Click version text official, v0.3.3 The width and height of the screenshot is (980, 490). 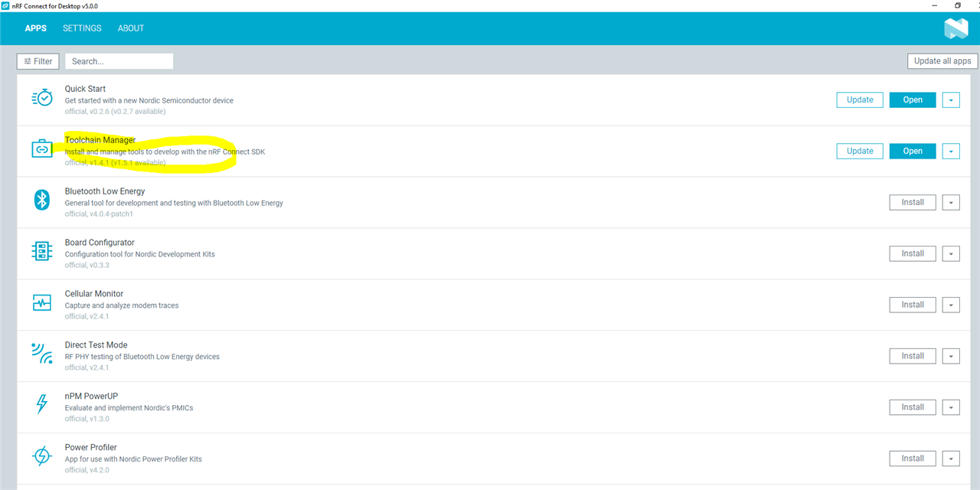tap(87, 265)
